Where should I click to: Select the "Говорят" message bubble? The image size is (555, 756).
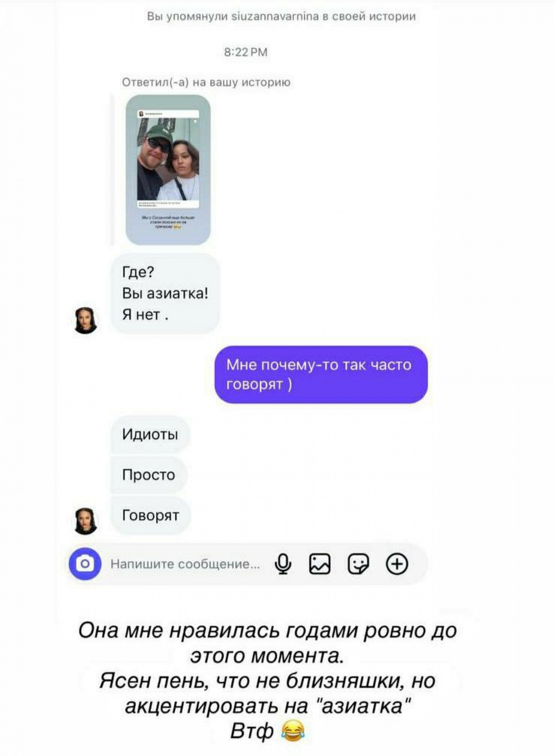click(151, 515)
